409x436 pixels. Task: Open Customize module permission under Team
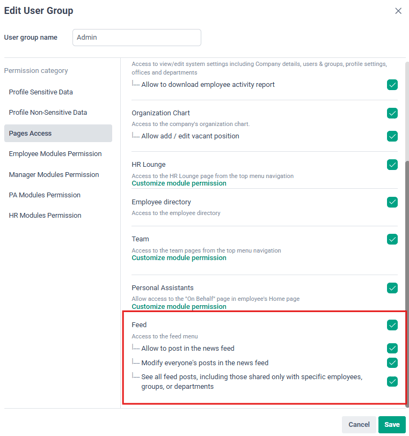click(x=179, y=258)
